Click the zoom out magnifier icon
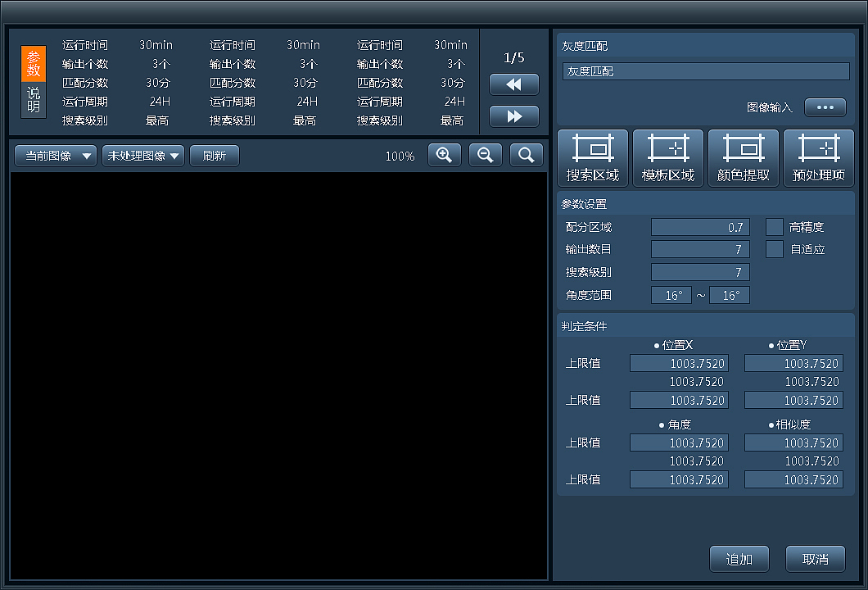Viewport: 868px width, 590px height. coord(485,155)
